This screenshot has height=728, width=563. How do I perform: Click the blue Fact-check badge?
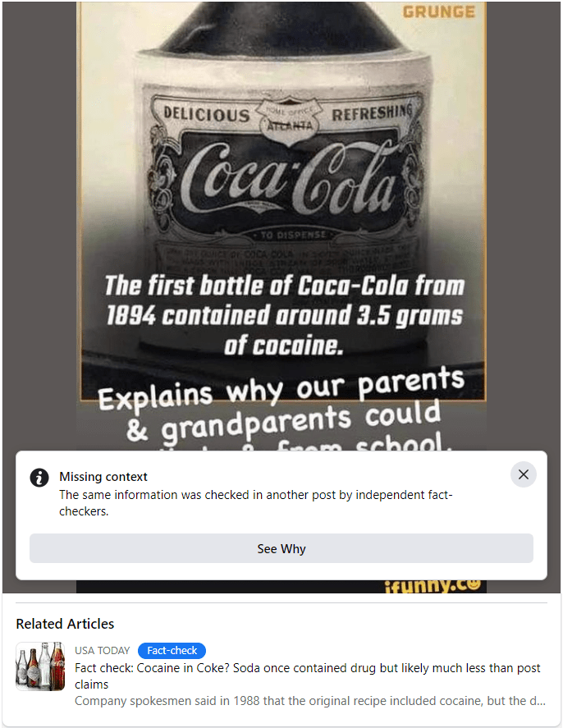[x=172, y=651]
